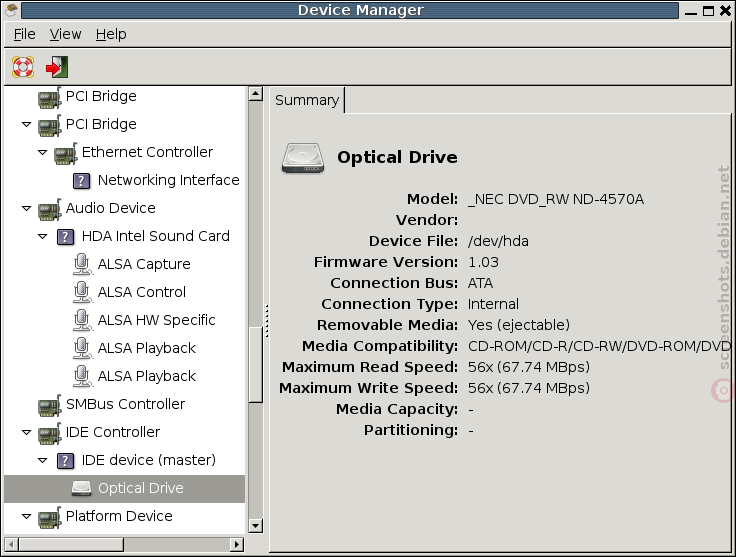Click the Networking Interface question mark icon
Viewport: 736px width, 557px height.
(x=82, y=181)
